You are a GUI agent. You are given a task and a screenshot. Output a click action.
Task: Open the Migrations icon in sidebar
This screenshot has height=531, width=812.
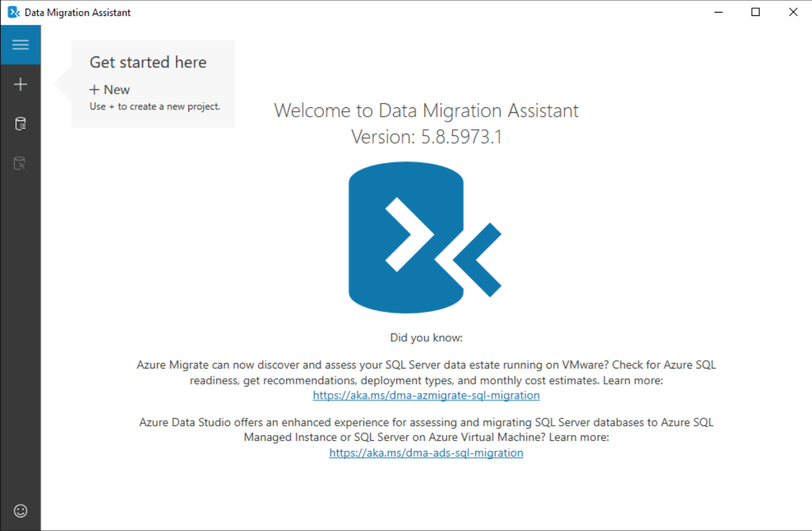20,163
